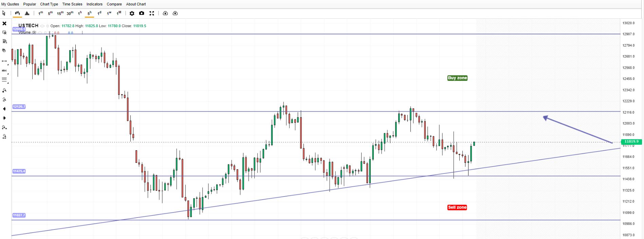The image size is (644, 239).
Task: Click the green Buy zone label
Action: 457,78
